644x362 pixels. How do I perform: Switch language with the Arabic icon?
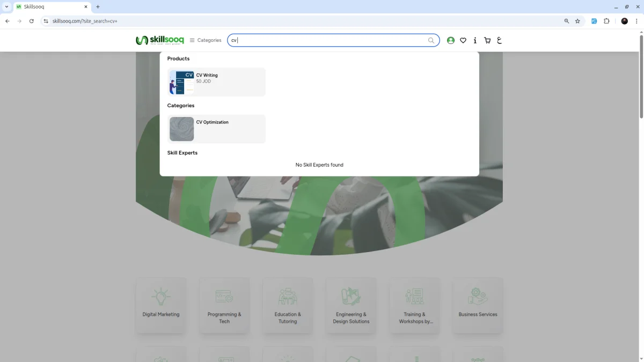tap(500, 40)
